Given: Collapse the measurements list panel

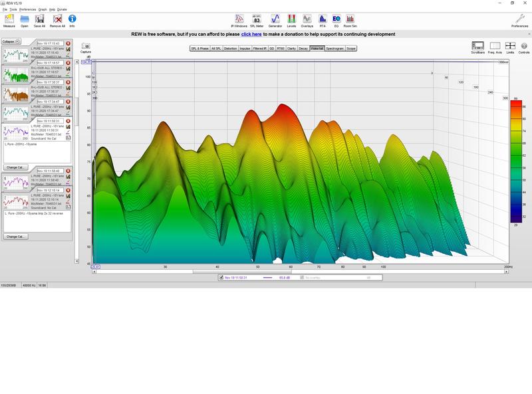Looking at the screenshot, I should 9,41.
